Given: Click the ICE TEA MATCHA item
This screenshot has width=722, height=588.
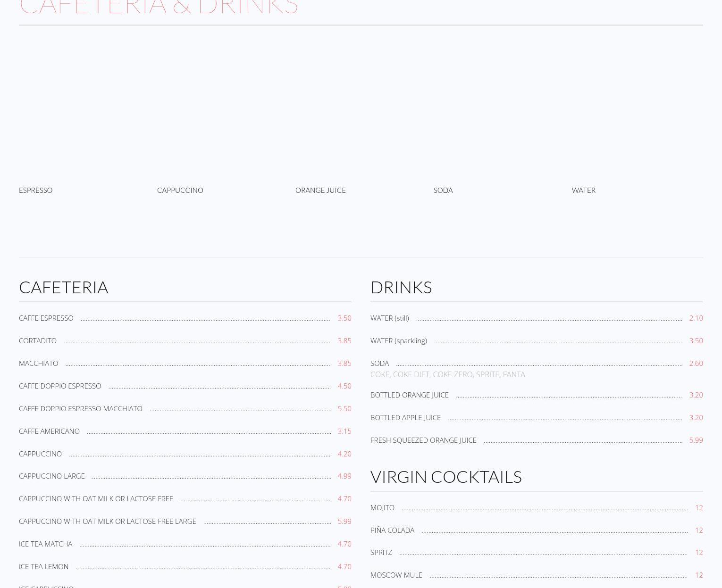Looking at the screenshot, I should click(x=45, y=544).
